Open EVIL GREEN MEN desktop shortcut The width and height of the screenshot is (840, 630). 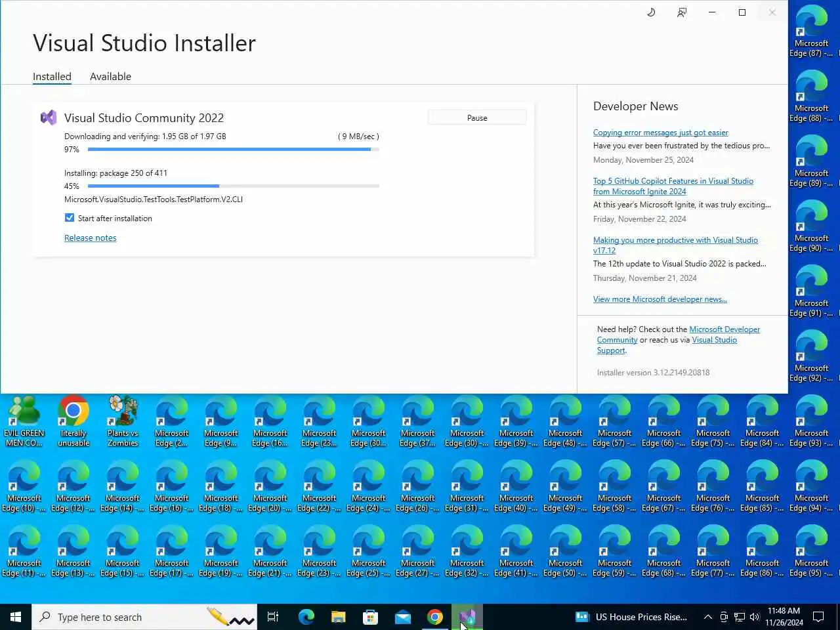[x=24, y=422]
